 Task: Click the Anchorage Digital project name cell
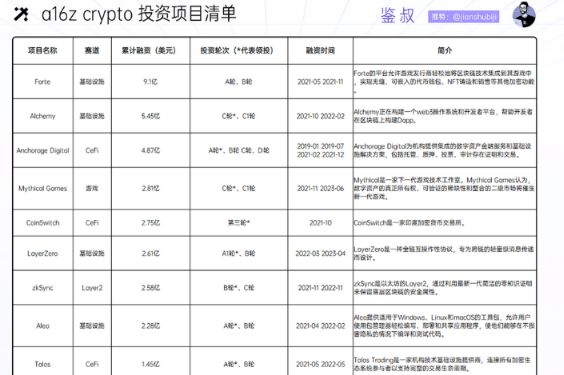point(42,150)
